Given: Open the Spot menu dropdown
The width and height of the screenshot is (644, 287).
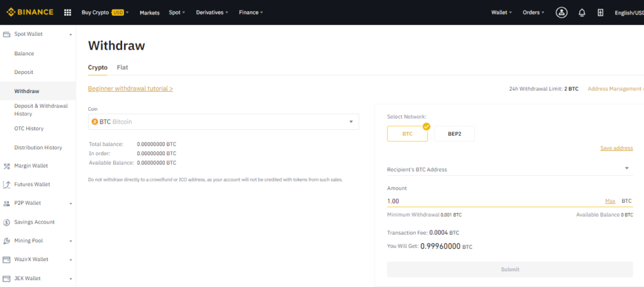Looking at the screenshot, I should [177, 13].
